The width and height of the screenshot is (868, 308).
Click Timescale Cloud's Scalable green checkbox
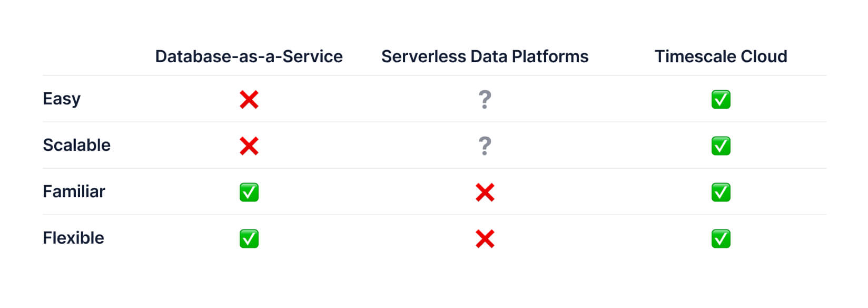(x=721, y=146)
